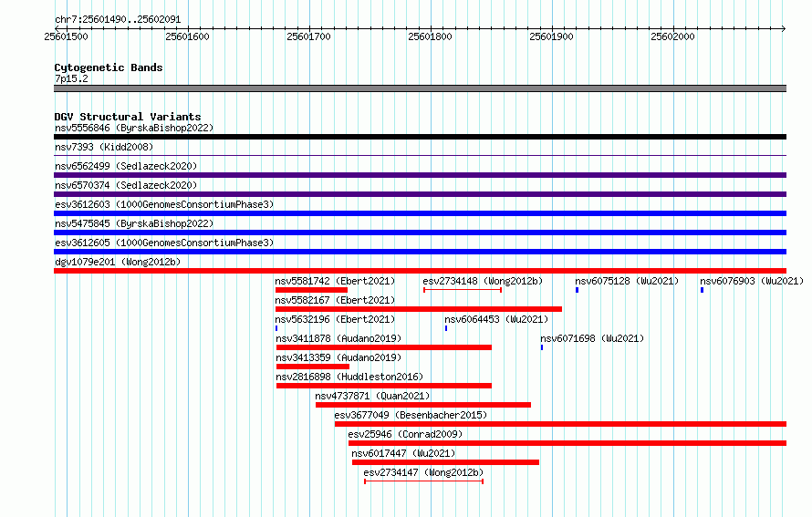
Task: Click the nsv5556846 (ByrskaBishop2022) label
Action: [x=134, y=128]
